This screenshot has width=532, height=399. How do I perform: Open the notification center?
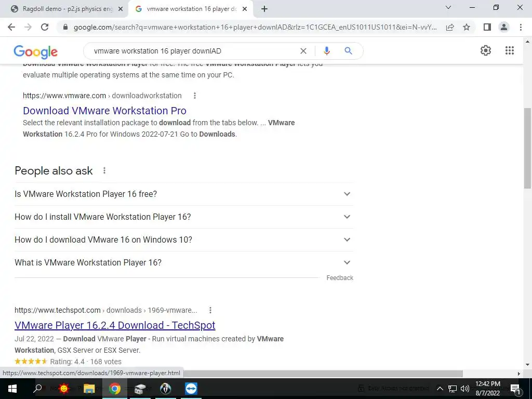515,389
